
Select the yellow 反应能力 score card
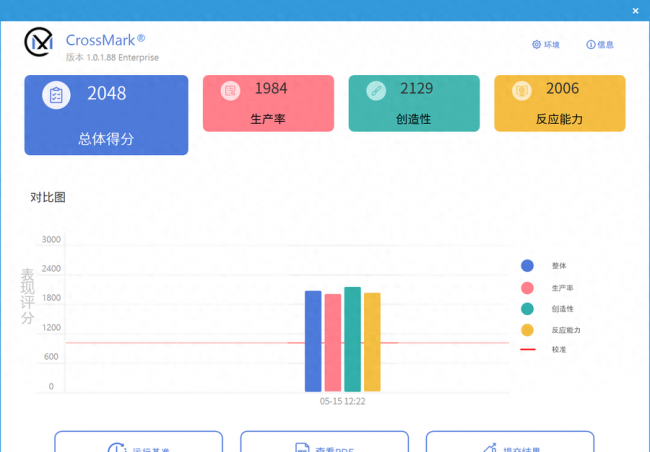(560, 103)
